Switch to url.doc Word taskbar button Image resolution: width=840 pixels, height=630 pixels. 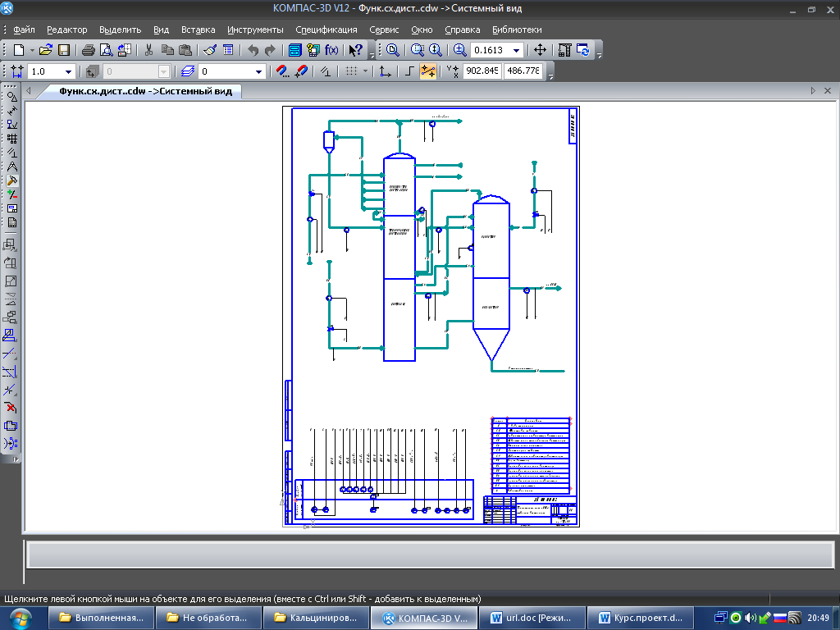tap(536, 618)
